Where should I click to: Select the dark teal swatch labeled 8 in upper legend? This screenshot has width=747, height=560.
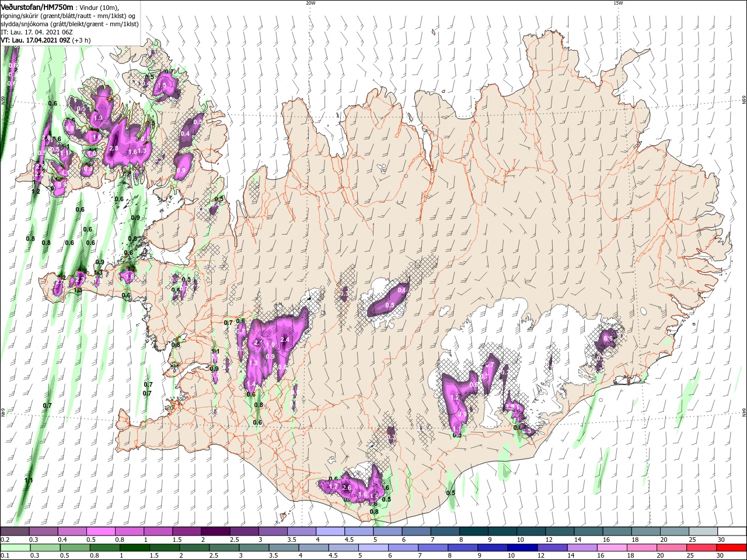[x=473, y=531]
